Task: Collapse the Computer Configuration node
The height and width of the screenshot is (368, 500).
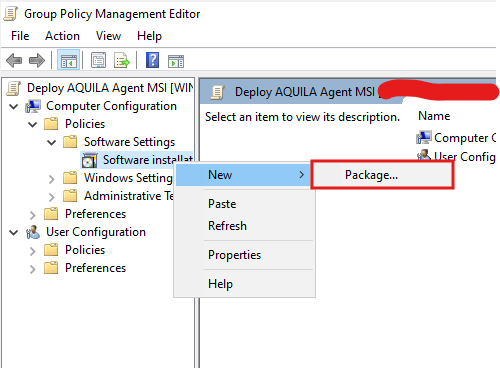Action: (x=14, y=107)
